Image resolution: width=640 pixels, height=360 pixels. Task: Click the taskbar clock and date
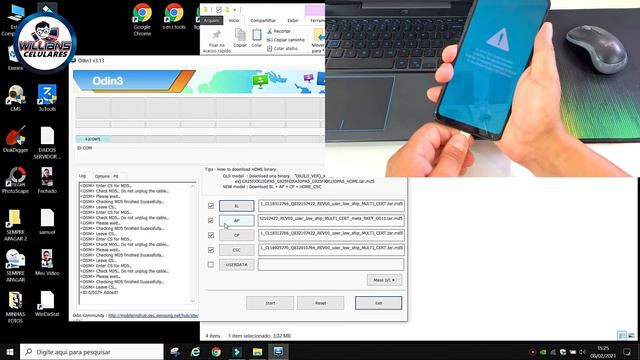[603, 352]
